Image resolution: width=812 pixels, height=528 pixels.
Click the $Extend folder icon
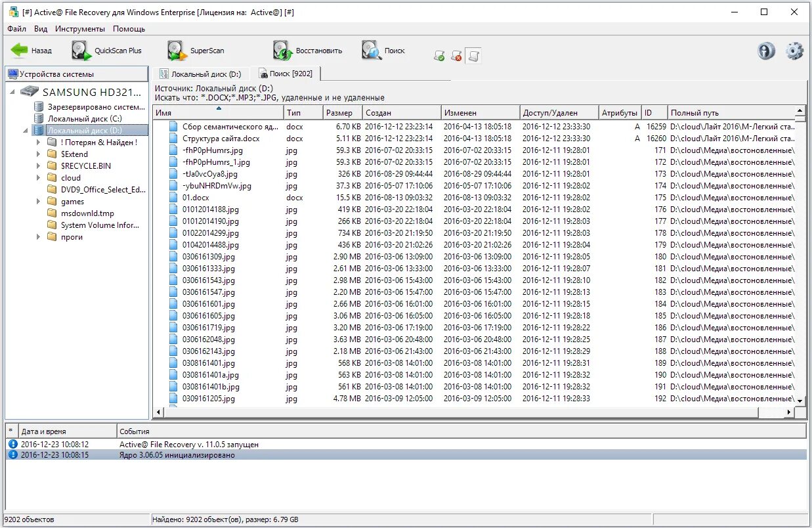[x=52, y=154]
